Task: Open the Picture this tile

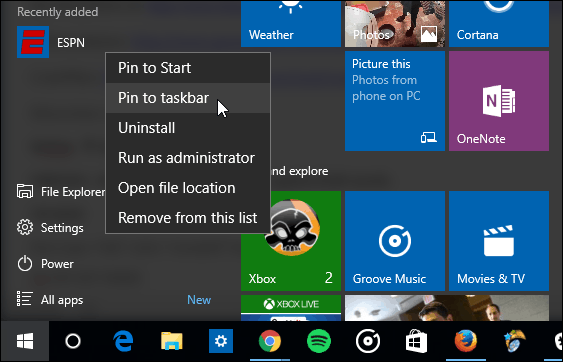Action: pyautogui.click(x=395, y=101)
